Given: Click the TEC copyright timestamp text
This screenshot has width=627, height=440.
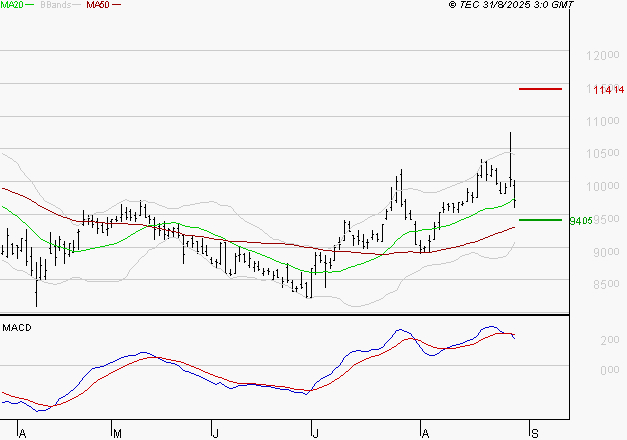Looking at the screenshot, I should tap(511, 5).
